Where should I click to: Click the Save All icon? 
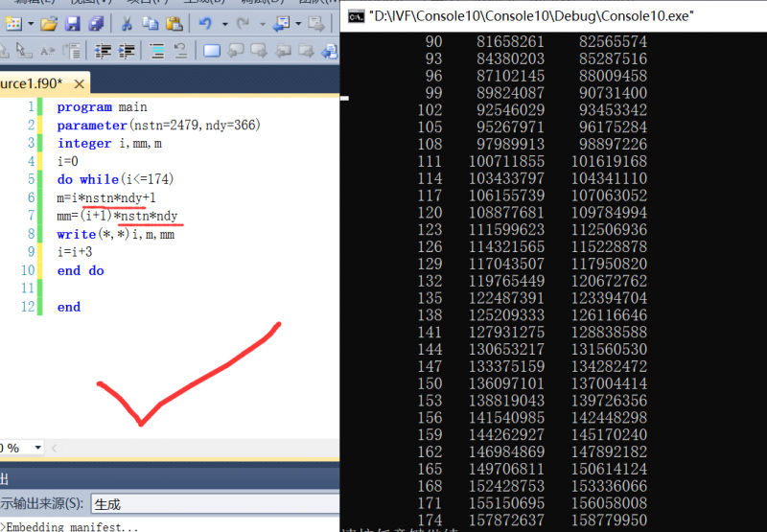click(x=95, y=23)
